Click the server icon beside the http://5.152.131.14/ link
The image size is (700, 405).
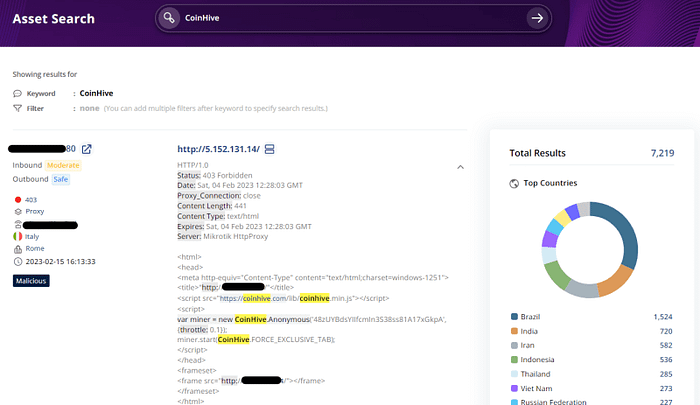(270, 149)
